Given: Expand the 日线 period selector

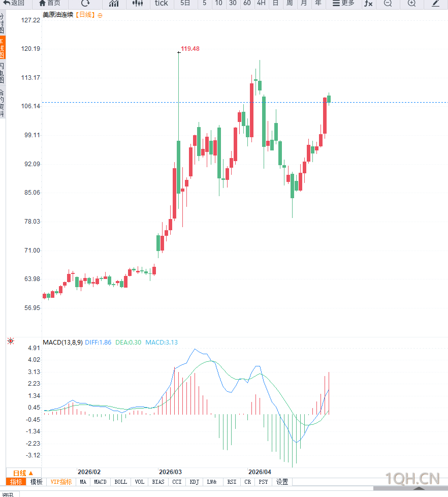Looking at the screenshot, I should 23,473.
